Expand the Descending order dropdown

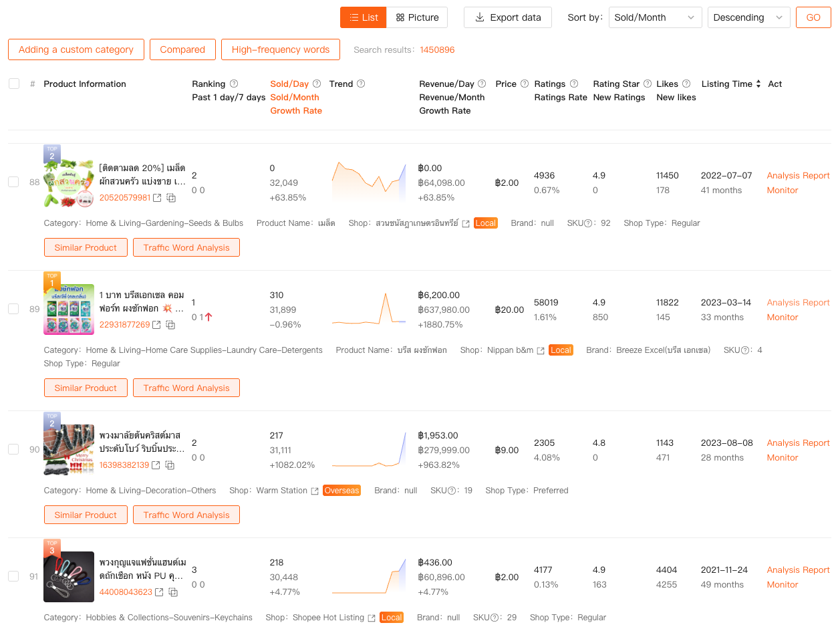coord(748,17)
